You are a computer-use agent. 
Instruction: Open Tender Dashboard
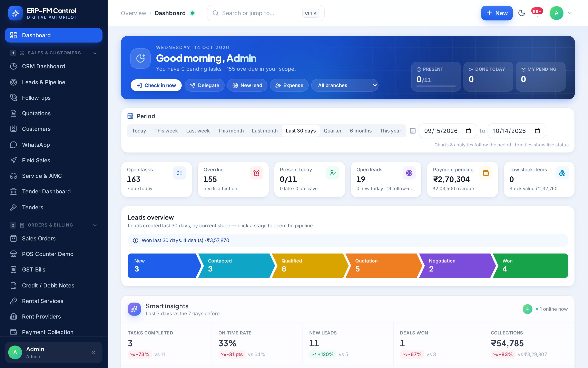point(54,191)
